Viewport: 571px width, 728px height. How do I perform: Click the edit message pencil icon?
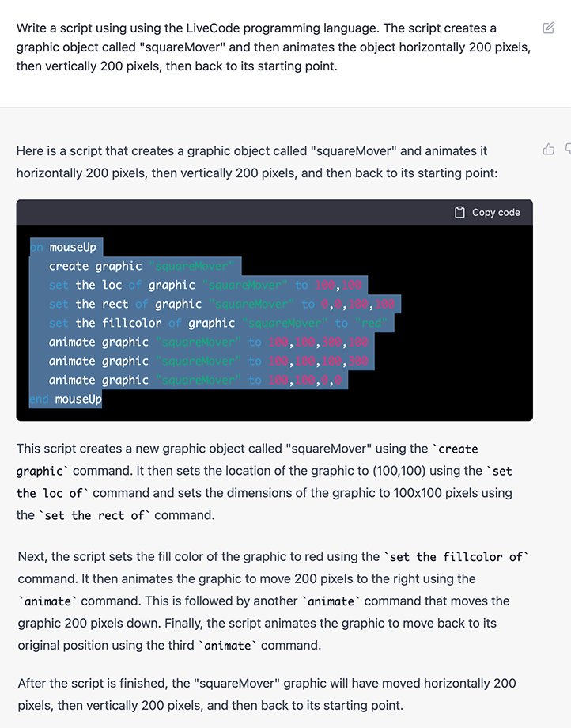point(549,28)
